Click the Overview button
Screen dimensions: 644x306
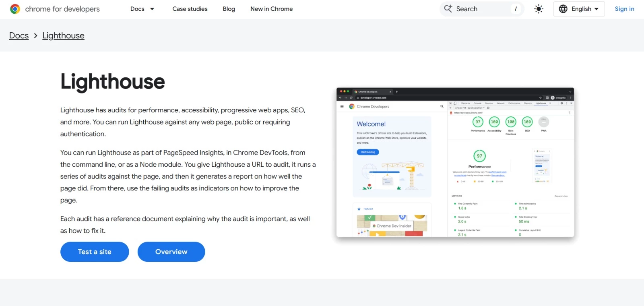tap(171, 252)
